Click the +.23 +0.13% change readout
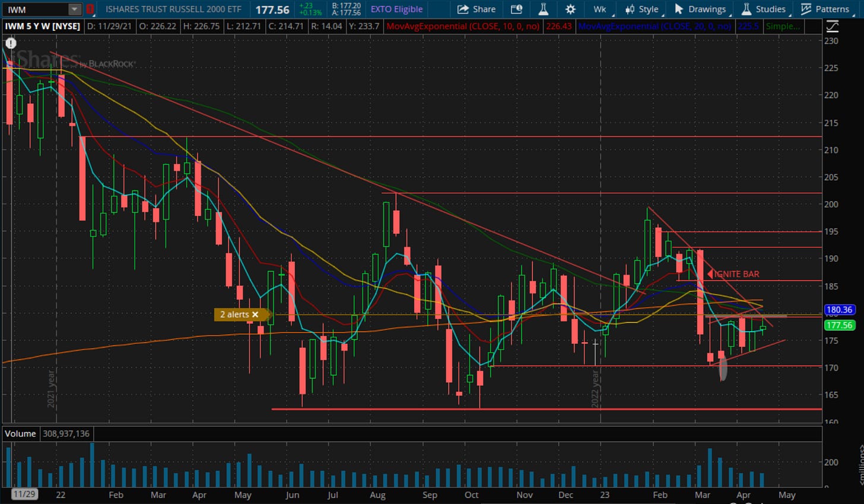 (310, 9)
